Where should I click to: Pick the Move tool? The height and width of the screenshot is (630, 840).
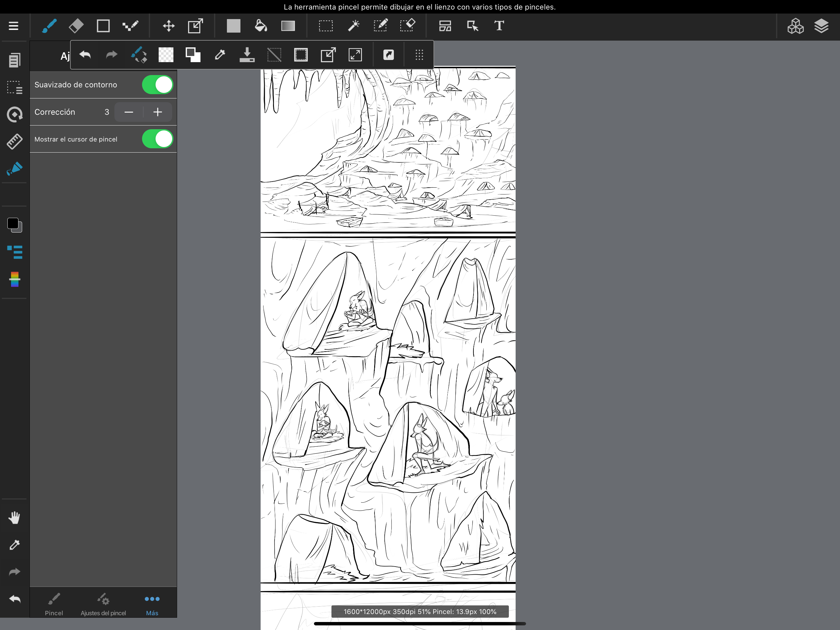tap(168, 26)
